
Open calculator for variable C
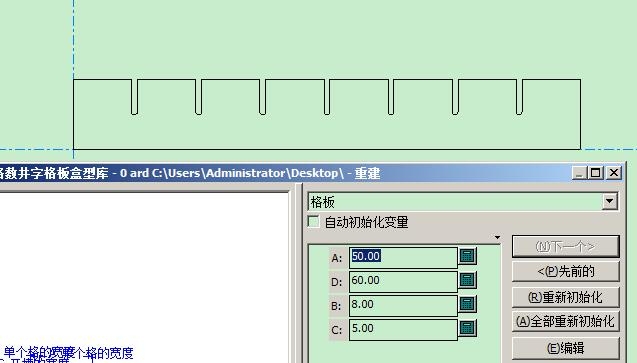[x=467, y=328]
